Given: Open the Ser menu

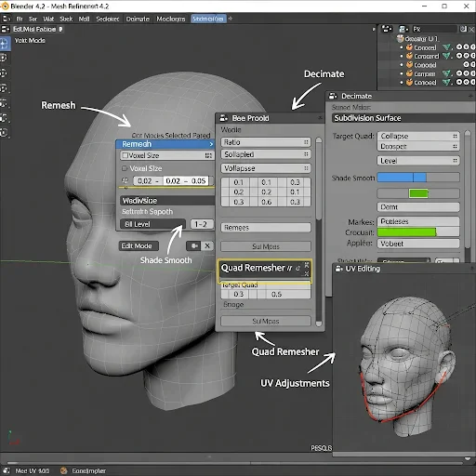Looking at the screenshot, I should tap(33, 20).
